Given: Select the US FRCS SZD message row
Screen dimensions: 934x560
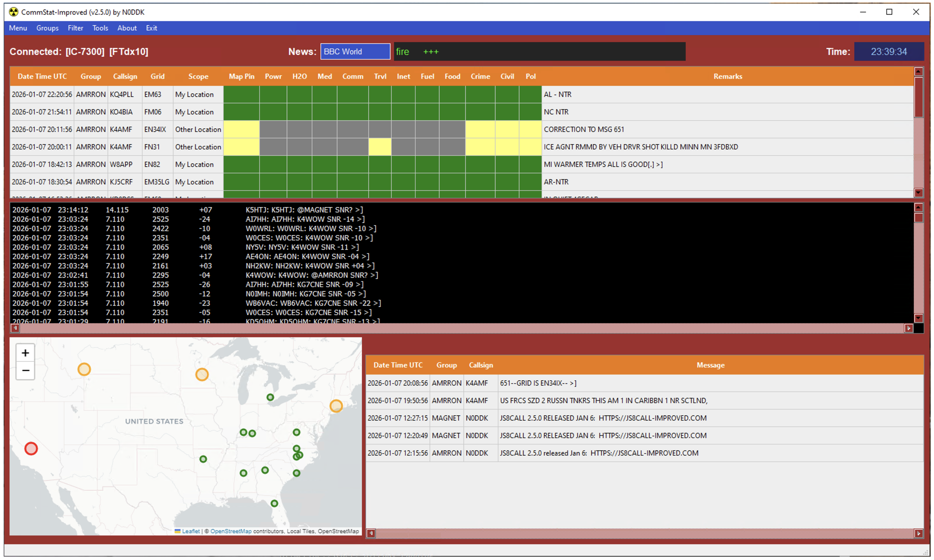Looking at the screenshot, I should (x=603, y=400).
